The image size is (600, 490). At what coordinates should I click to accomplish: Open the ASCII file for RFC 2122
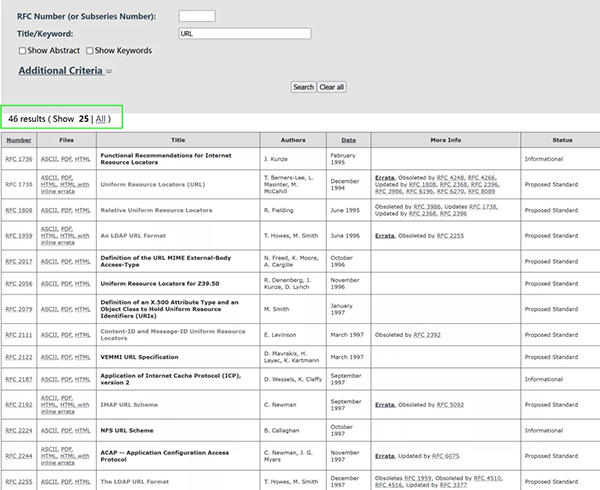tap(49, 357)
